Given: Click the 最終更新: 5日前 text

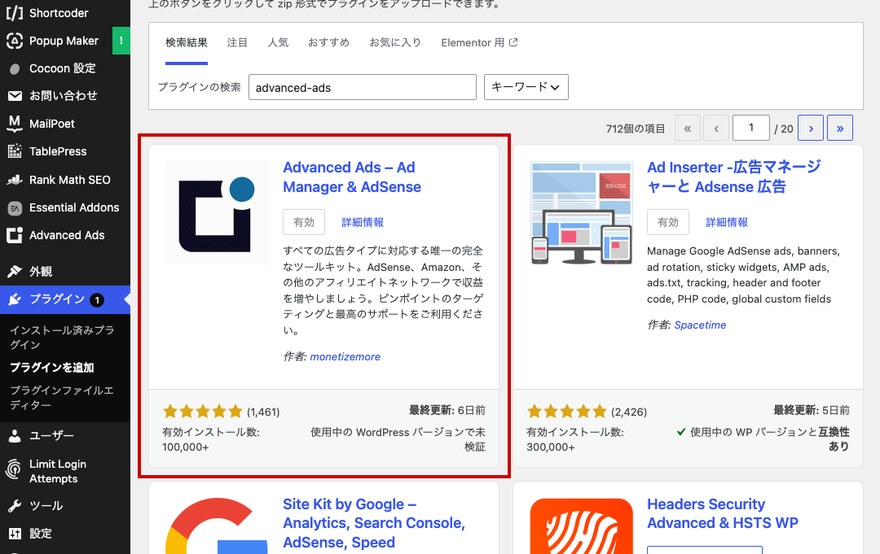Looking at the screenshot, I should 811,410.
